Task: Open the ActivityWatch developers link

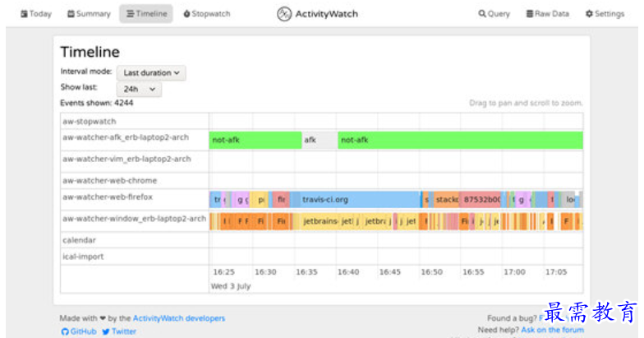Action: [179, 318]
